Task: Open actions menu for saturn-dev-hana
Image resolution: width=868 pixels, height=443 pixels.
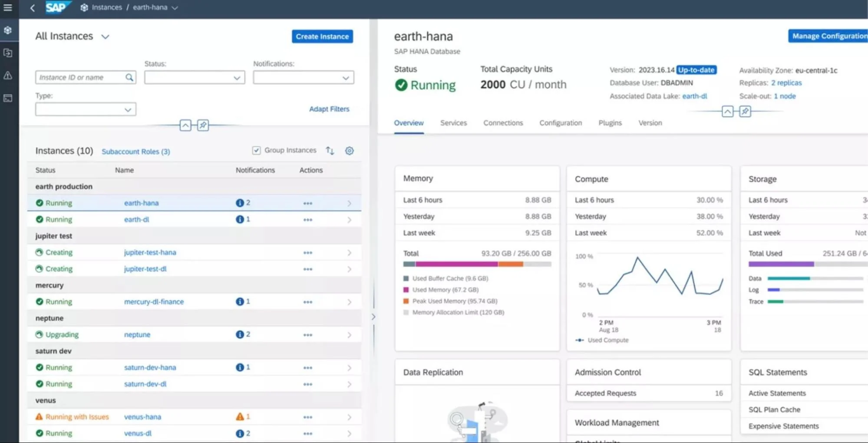Action: coord(308,368)
